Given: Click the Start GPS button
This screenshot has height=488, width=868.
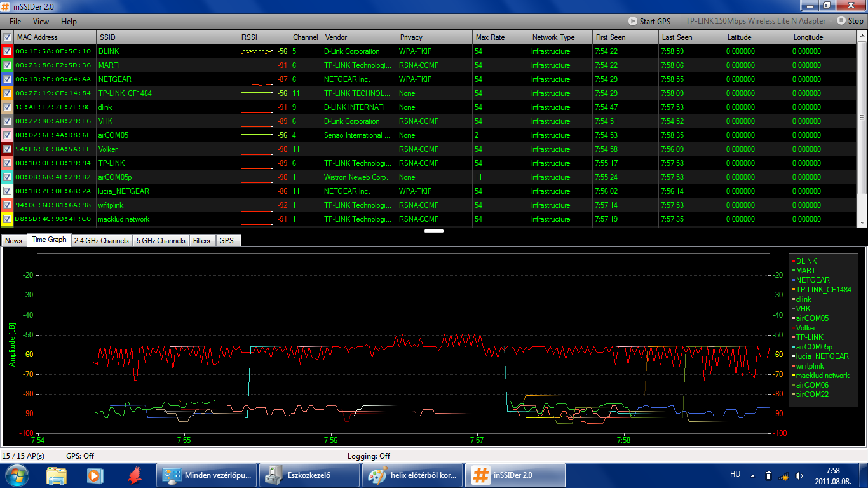Looking at the screenshot, I should point(649,21).
